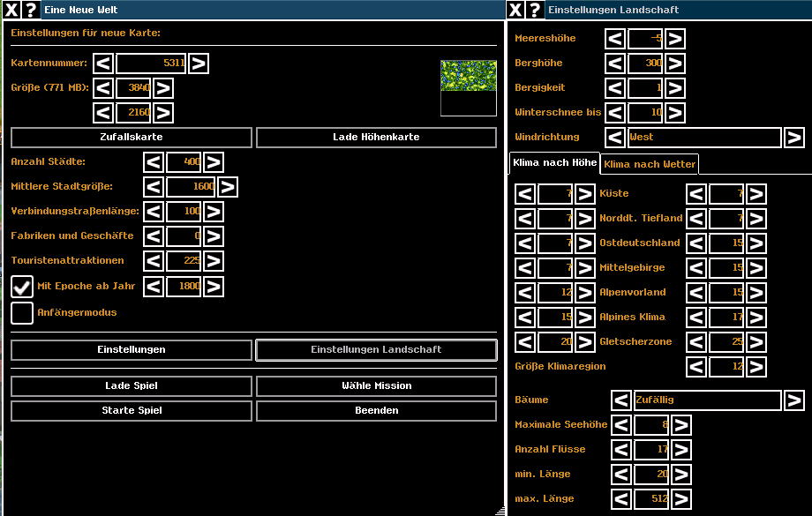Decrease Touristenattraktionen value
The width and height of the screenshot is (812, 516).
pyautogui.click(x=154, y=261)
